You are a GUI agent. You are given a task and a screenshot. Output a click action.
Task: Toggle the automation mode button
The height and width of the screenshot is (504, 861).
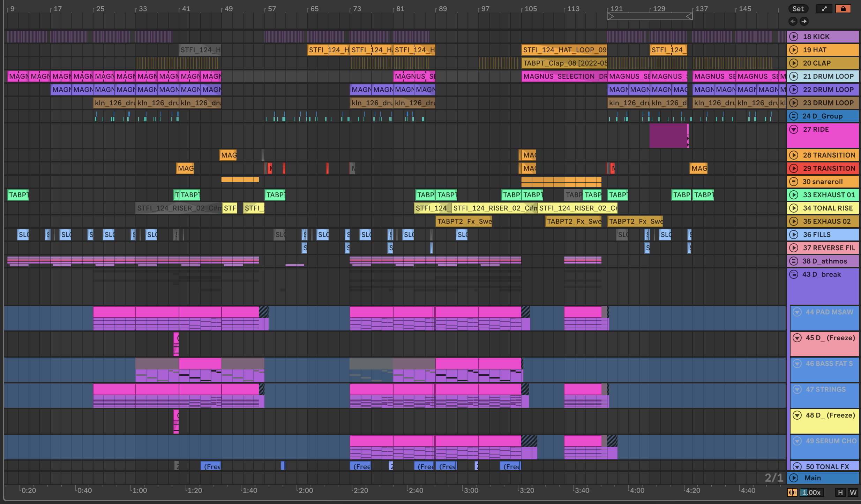pyautogui.click(x=824, y=9)
